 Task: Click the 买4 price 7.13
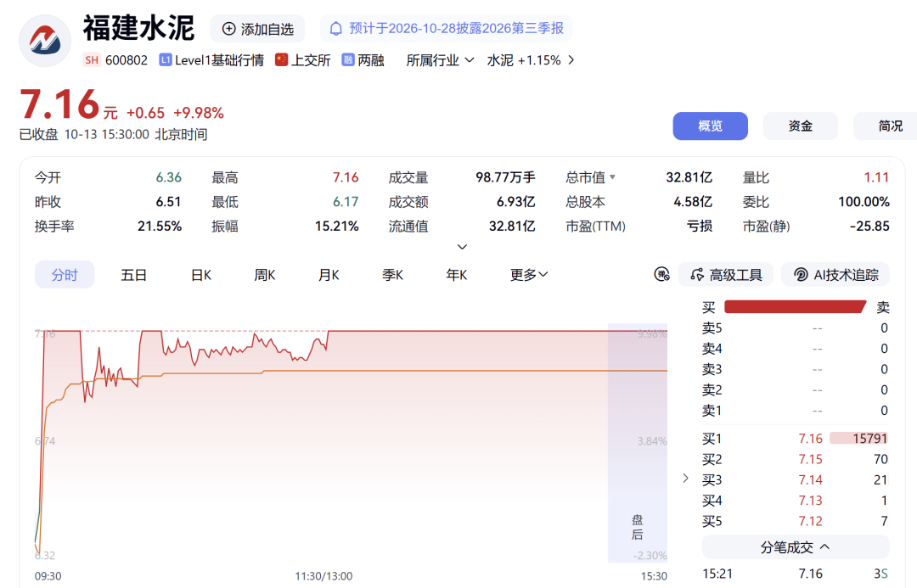pyautogui.click(x=810, y=501)
